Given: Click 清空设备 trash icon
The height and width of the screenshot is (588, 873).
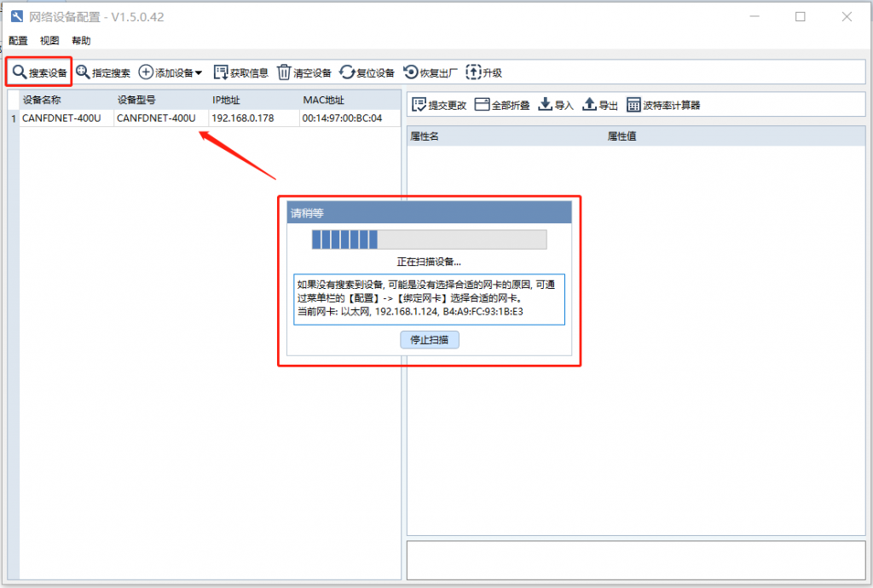Looking at the screenshot, I should coord(284,72).
